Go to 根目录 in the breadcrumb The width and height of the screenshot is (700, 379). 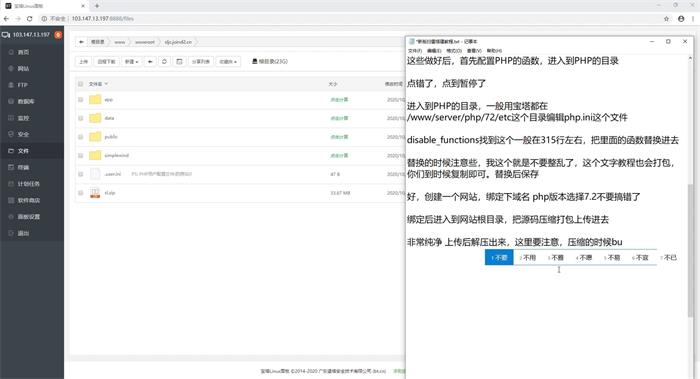[x=98, y=42]
